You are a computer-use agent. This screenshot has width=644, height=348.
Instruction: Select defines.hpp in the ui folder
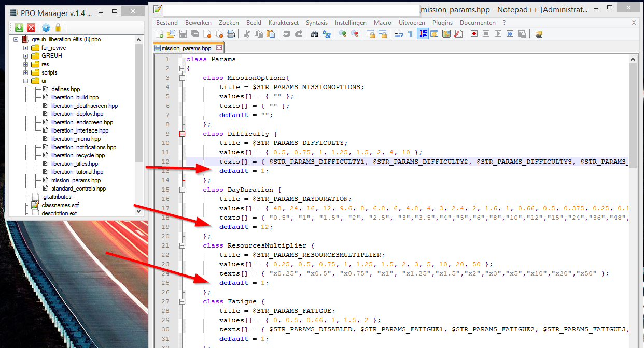pos(65,89)
